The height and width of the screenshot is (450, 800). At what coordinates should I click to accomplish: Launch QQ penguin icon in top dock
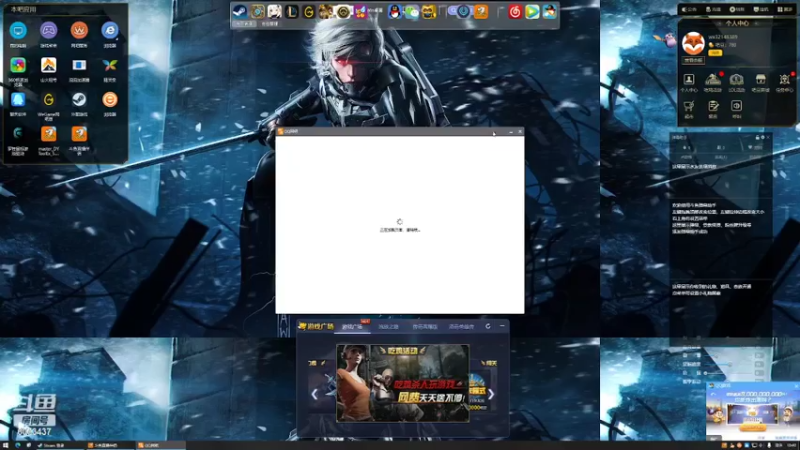(394, 11)
